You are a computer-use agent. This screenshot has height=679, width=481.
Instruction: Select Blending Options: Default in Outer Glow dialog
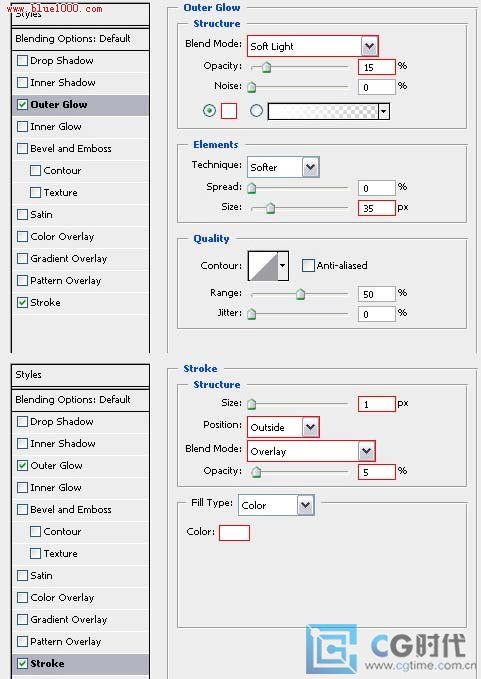tap(81, 39)
